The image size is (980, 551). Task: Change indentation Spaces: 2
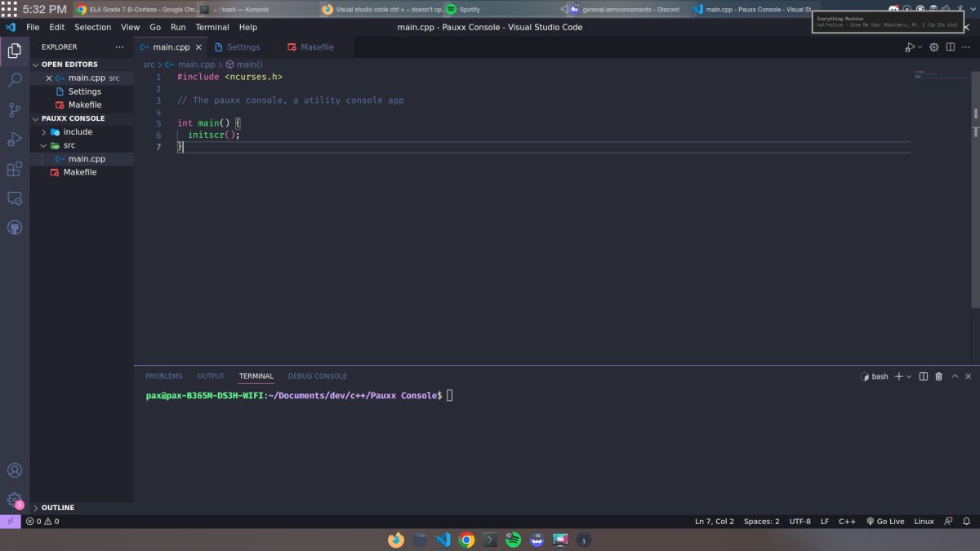761,522
